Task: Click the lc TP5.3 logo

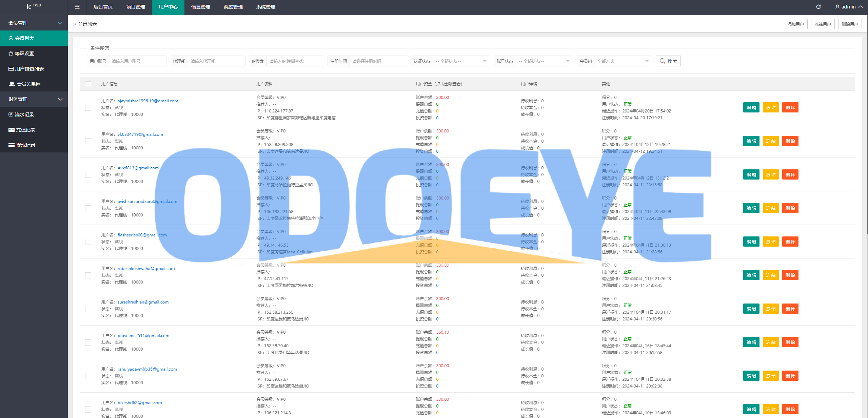Action: (x=34, y=6)
